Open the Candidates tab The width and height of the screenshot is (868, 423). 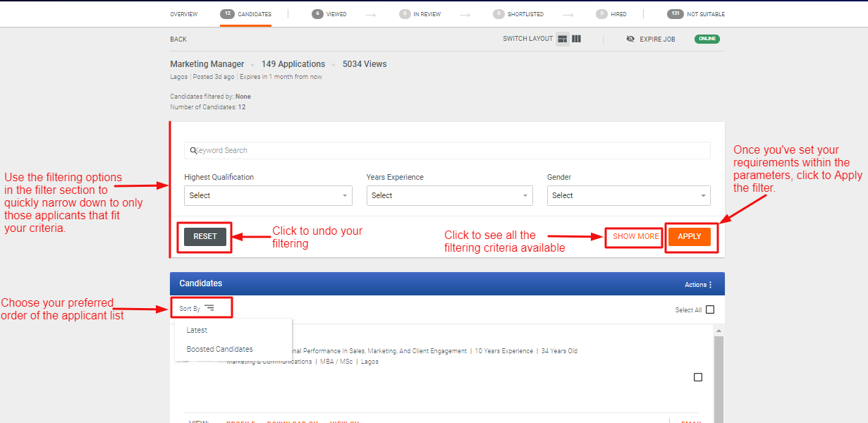coord(245,14)
